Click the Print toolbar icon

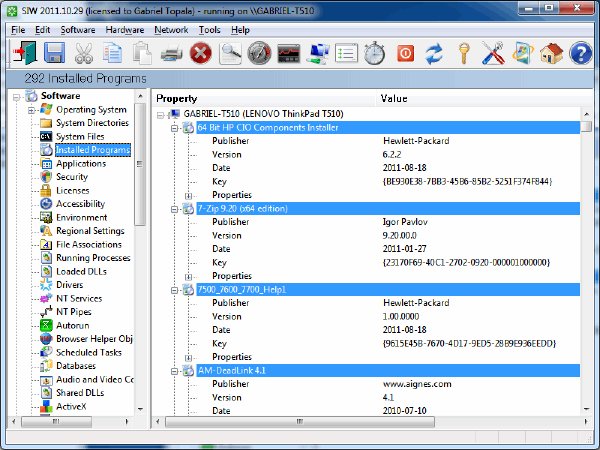[x=171, y=54]
